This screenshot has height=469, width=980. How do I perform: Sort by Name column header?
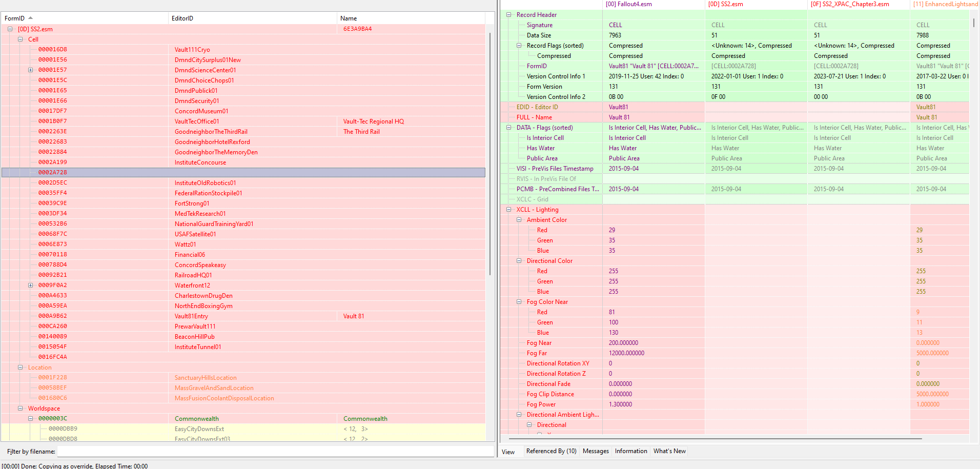(x=411, y=18)
